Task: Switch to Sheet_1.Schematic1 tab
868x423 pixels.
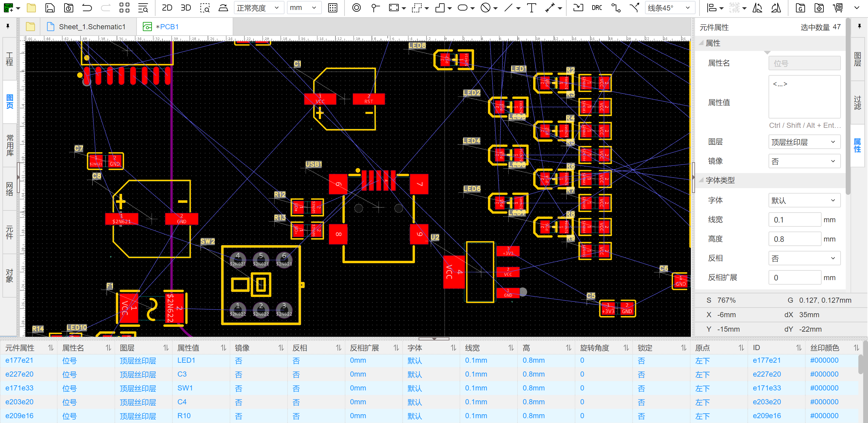Action: click(x=88, y=27)
